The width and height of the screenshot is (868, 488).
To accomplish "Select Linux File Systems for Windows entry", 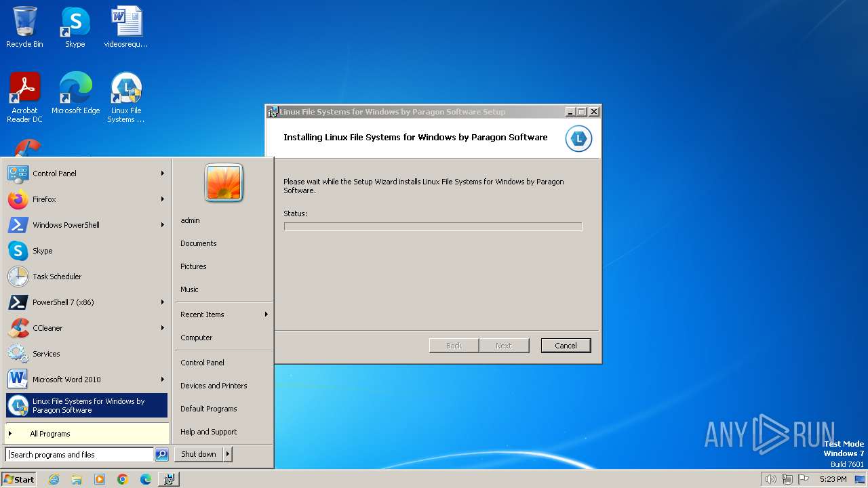I will [86, 405].
